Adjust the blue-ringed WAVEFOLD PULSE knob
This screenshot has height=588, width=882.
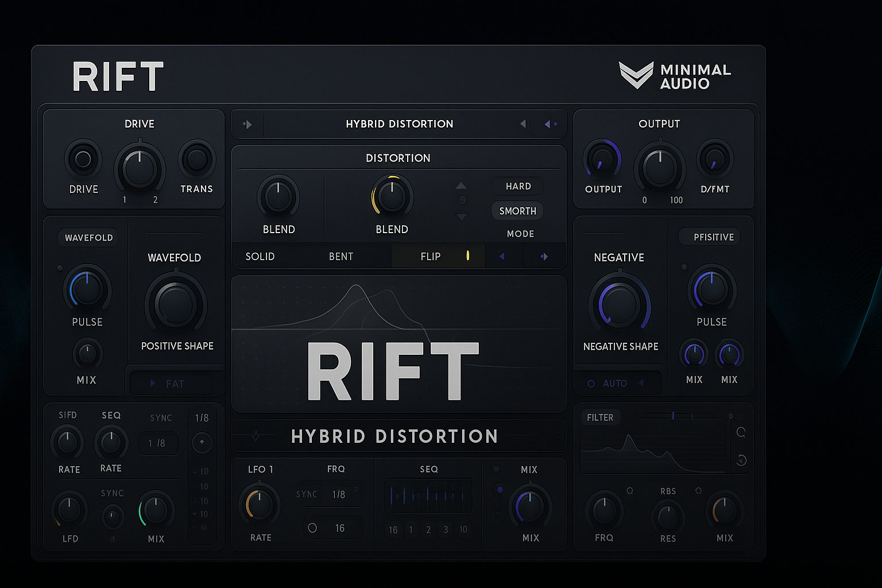pos(87,289)
